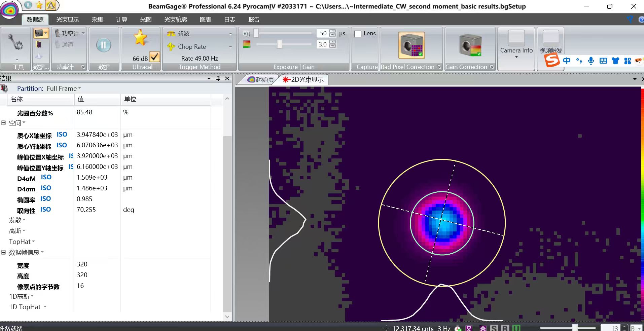Click the Bad Pixel Correction camera icon
The height and width of the screenshot is (331, 644).
click(x=411, y=45)
